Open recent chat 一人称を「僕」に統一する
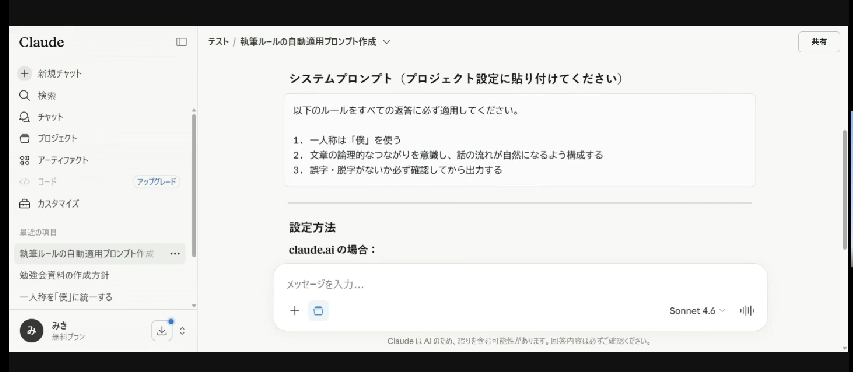Image resolution: width=853 pixels, height=372 pixels. [66, 297]
